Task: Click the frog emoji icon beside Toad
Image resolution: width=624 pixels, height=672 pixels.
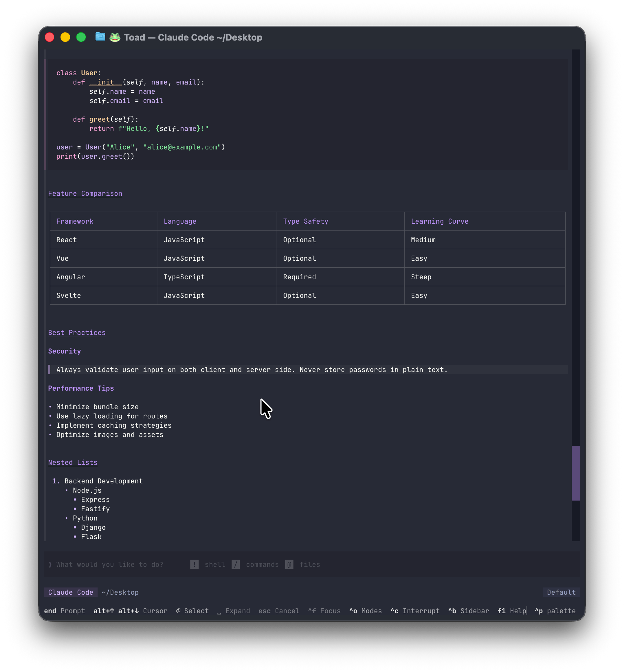Action: [x=115, y=37]
